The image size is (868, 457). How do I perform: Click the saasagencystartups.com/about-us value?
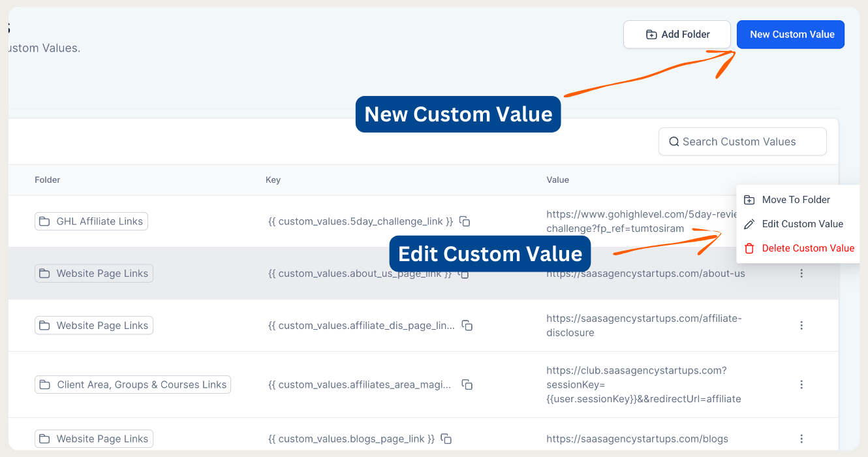tap(646, 274)
